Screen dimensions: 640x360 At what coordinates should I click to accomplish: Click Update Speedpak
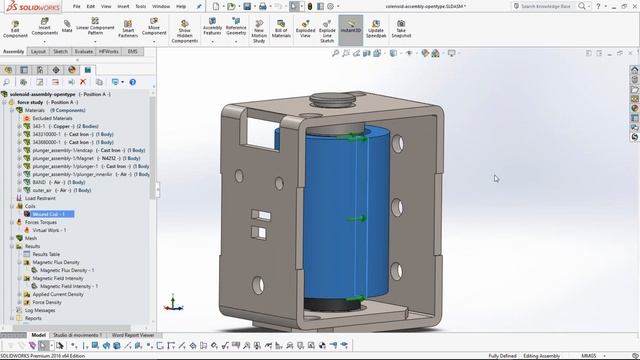point(376,29)
